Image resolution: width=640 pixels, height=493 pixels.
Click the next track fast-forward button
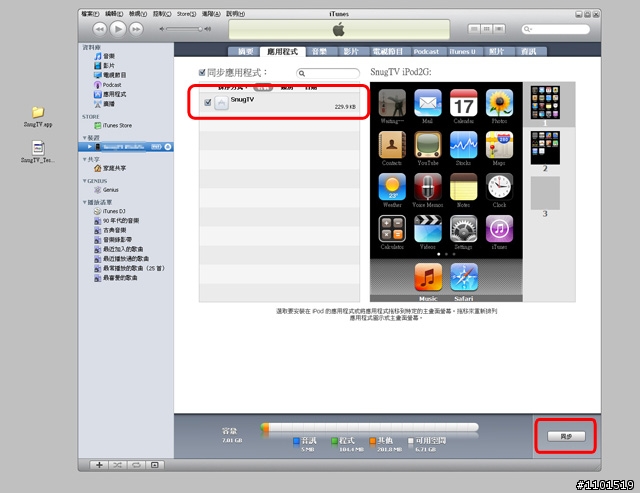coord(136,29)
